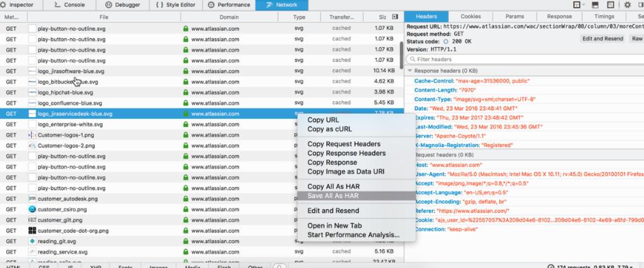Screen dimensions: 644x268
Task: Open the frame picker dropdown arrow
Action: [x=583, y=5]
